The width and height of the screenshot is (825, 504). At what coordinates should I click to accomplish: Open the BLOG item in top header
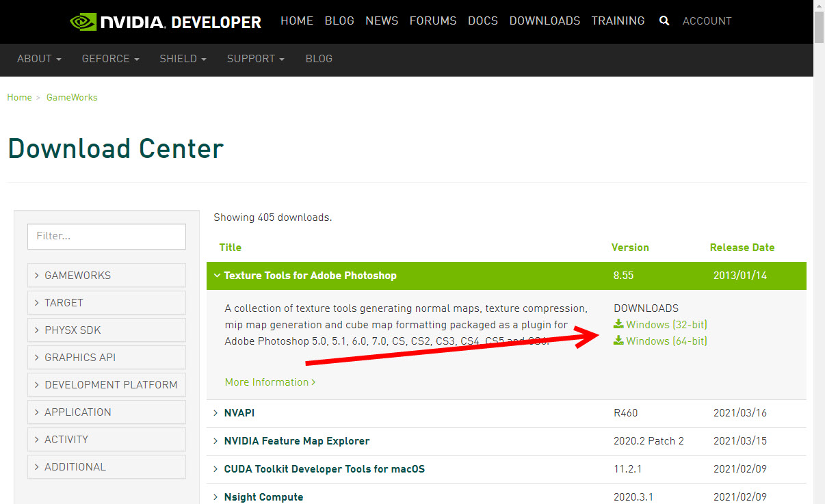point(339,21)
